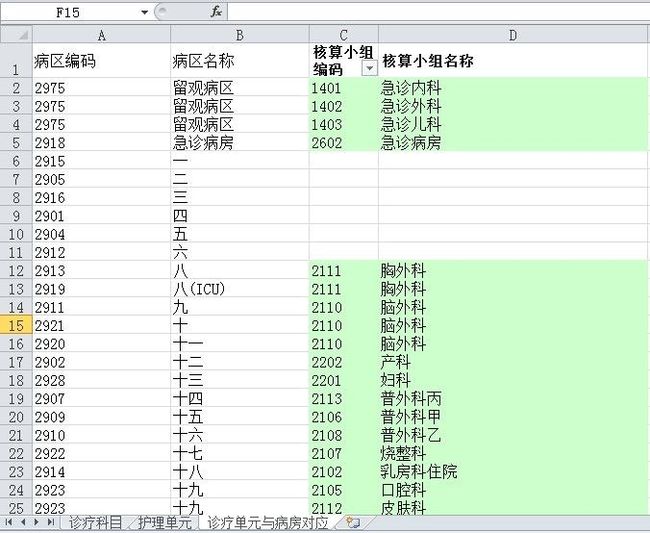Select the 诊疗单元与病房对应 sheet tab
The image size is (650, 533).
(x=268, y=523)
